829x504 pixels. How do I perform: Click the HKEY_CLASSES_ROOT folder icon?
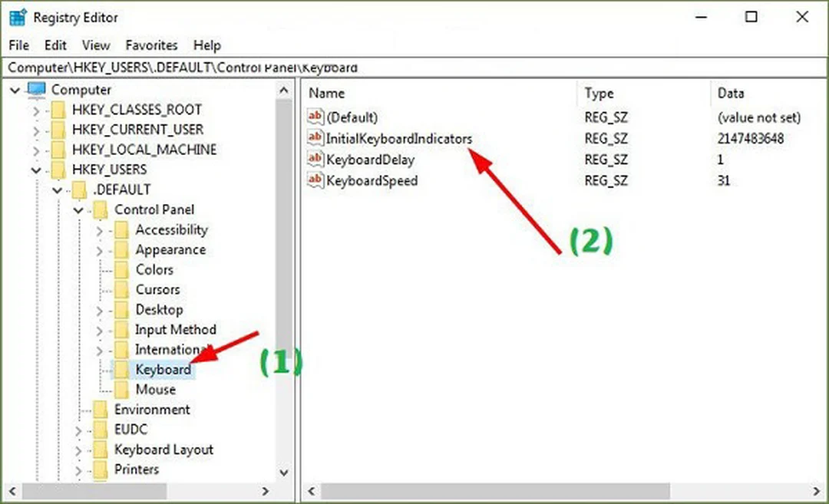pos(58,110)
